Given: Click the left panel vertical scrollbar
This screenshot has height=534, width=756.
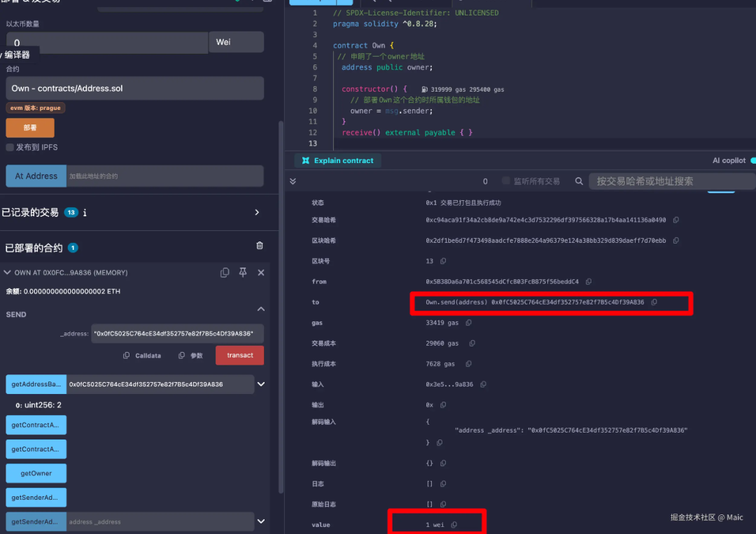Looking at the screenshot, I should pyautogui.click(x=281, y=307).
